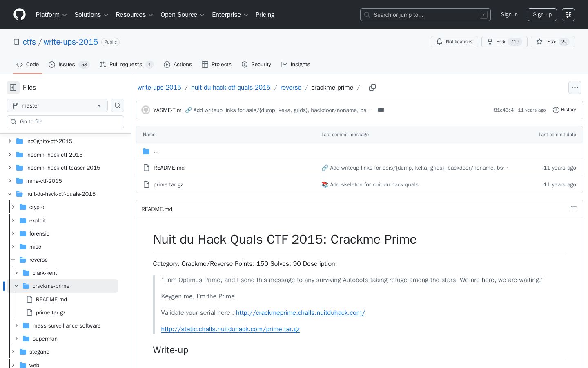
Task: Expand the crypto folder
Action: (13, 207)
